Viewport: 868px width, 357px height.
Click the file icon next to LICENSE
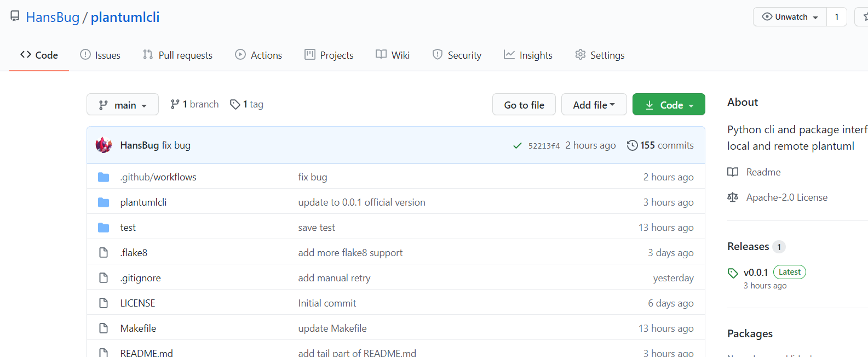[x=104, y=303]
